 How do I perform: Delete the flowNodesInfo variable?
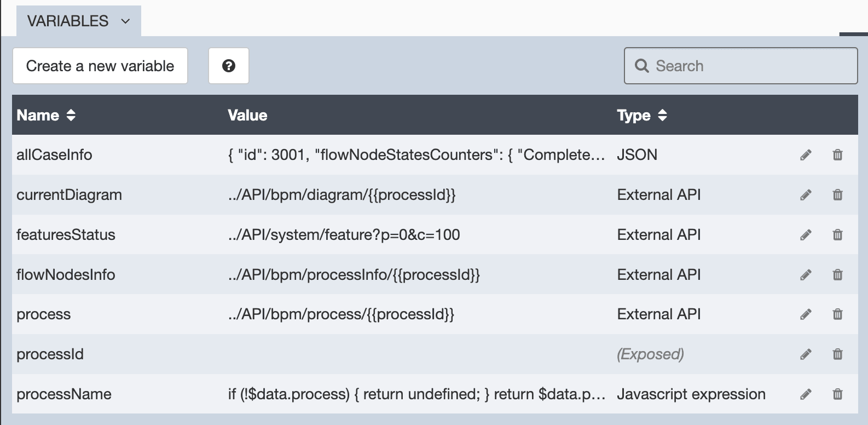coord(837,274)
